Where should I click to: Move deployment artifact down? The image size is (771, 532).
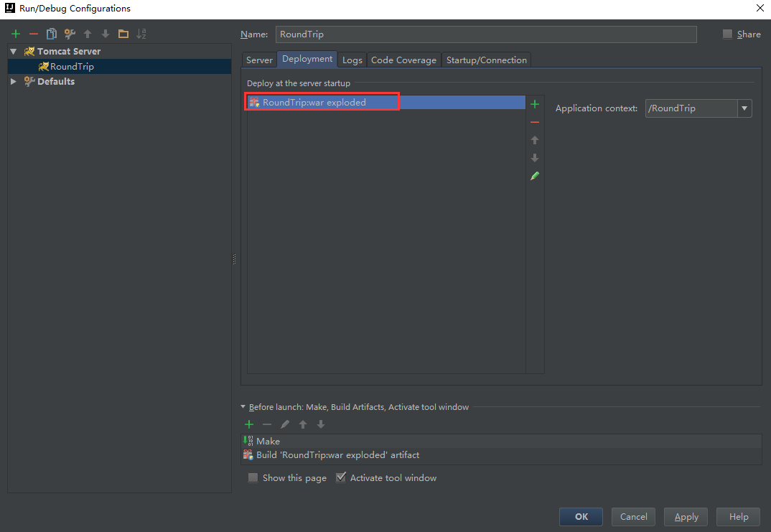(535, 158)
